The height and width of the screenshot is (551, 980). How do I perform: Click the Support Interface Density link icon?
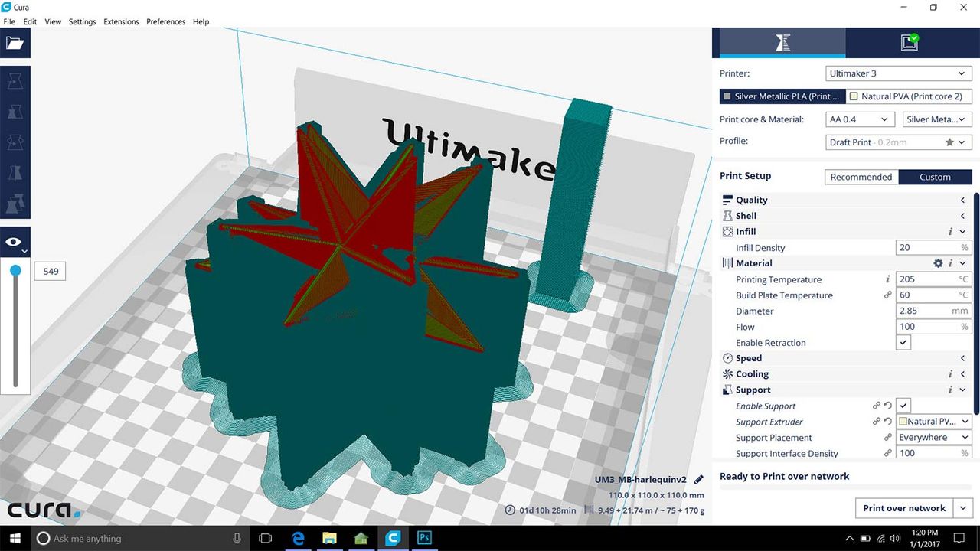pyautogui.click(x=888, y=453)
